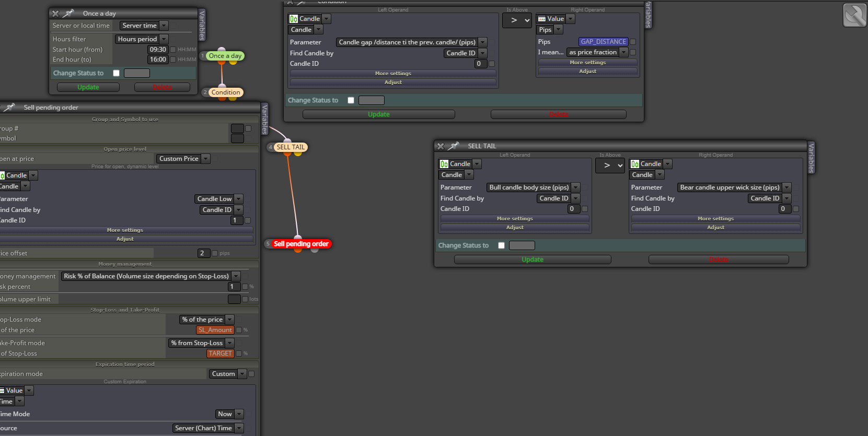Open the wrench settings tool

[855, 15]
